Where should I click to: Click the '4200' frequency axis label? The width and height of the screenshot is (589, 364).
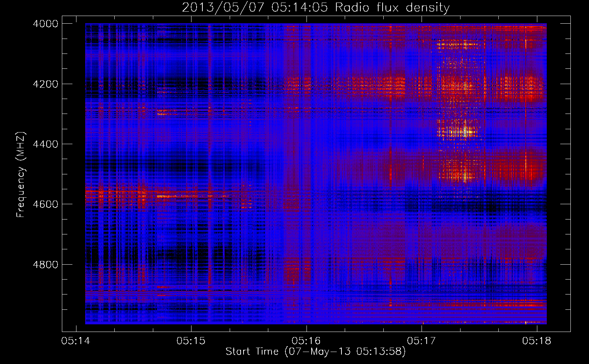coord(46,84)
